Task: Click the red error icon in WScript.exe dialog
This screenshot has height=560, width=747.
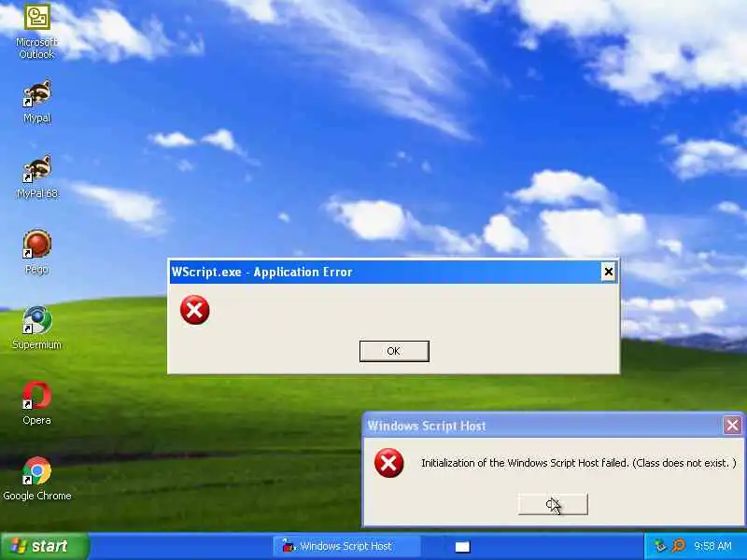Action: tap(194, 310)
